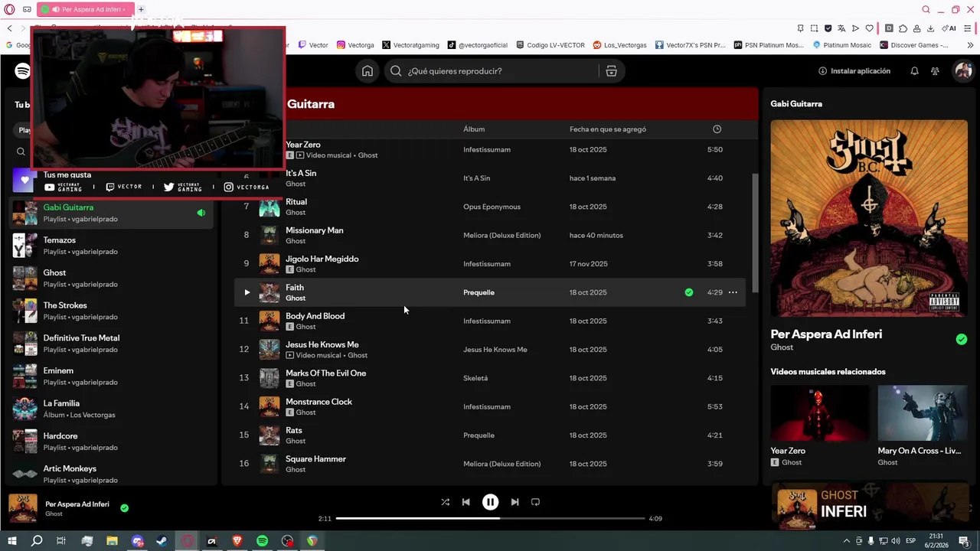Open the Spotify home icon

(367, 71)
